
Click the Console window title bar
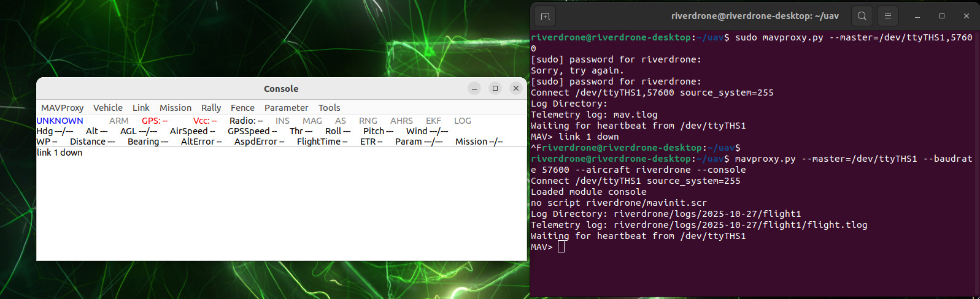point(281,88)
